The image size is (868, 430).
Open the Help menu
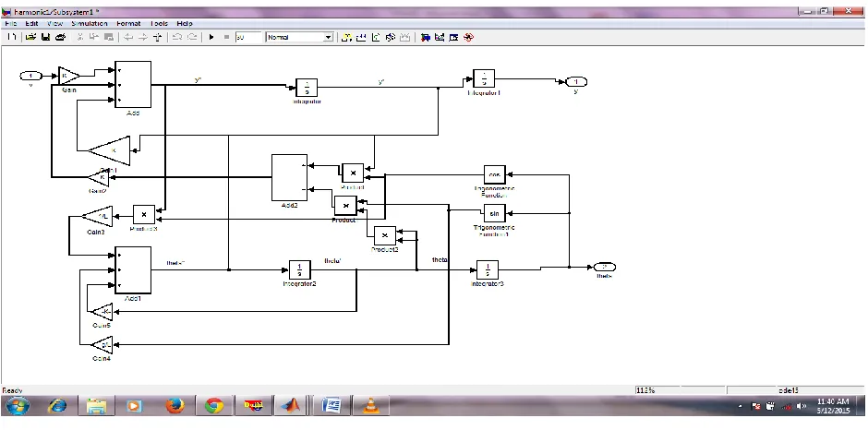185,23
